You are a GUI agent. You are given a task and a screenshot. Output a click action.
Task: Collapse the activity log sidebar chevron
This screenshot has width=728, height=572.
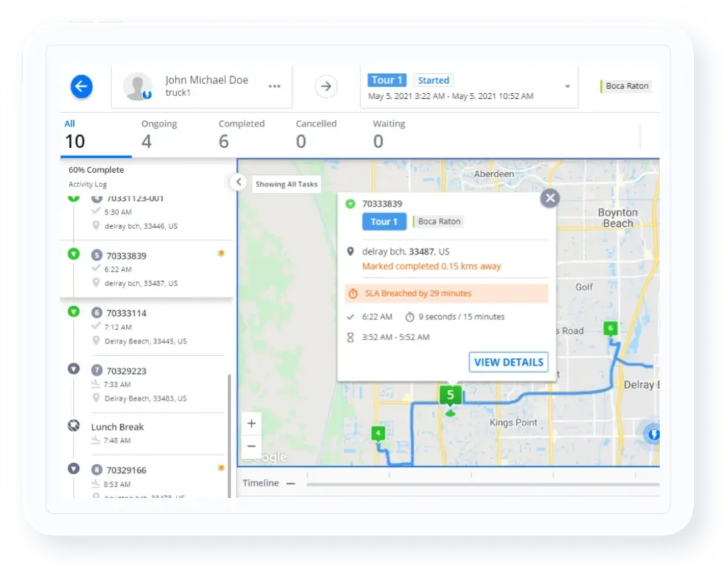(x=237, y=182)
